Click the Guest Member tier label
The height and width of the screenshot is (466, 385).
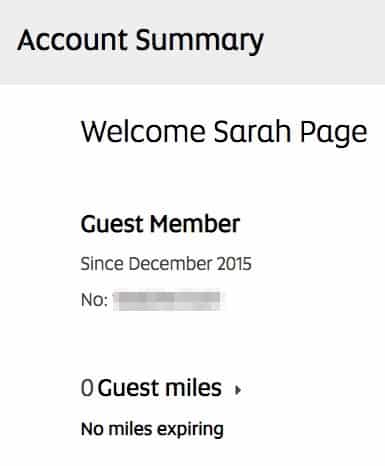(x=160, y=224)
